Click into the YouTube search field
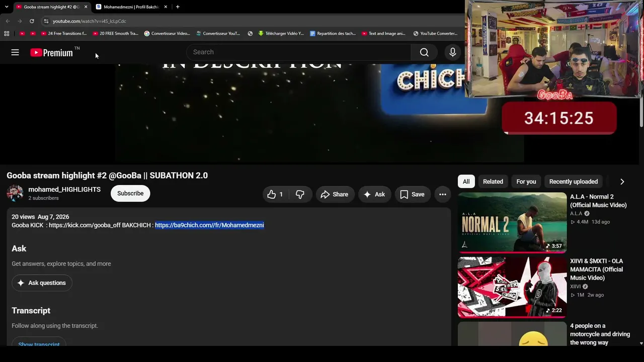The width and height of the screenshot is (644, 362). click(x=299, y=52)
